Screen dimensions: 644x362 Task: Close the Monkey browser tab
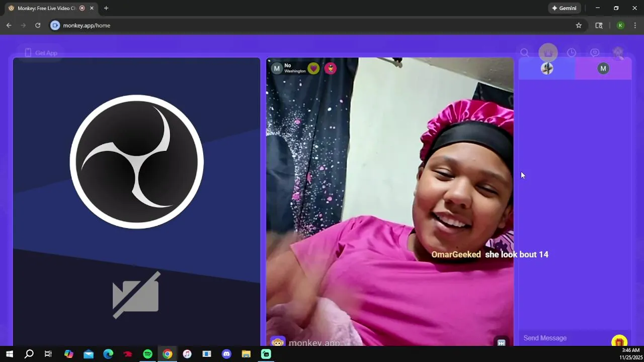pos(92,8)
